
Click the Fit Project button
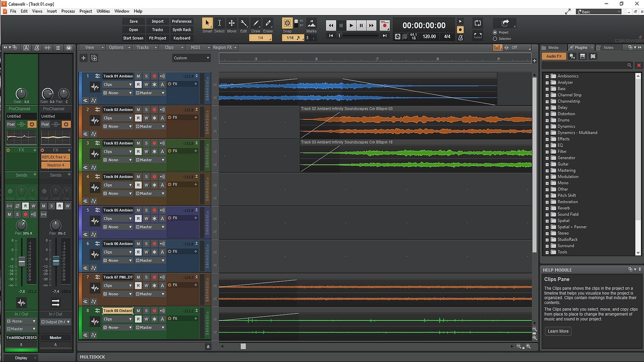pyautogui.click(x=157, y=38)
